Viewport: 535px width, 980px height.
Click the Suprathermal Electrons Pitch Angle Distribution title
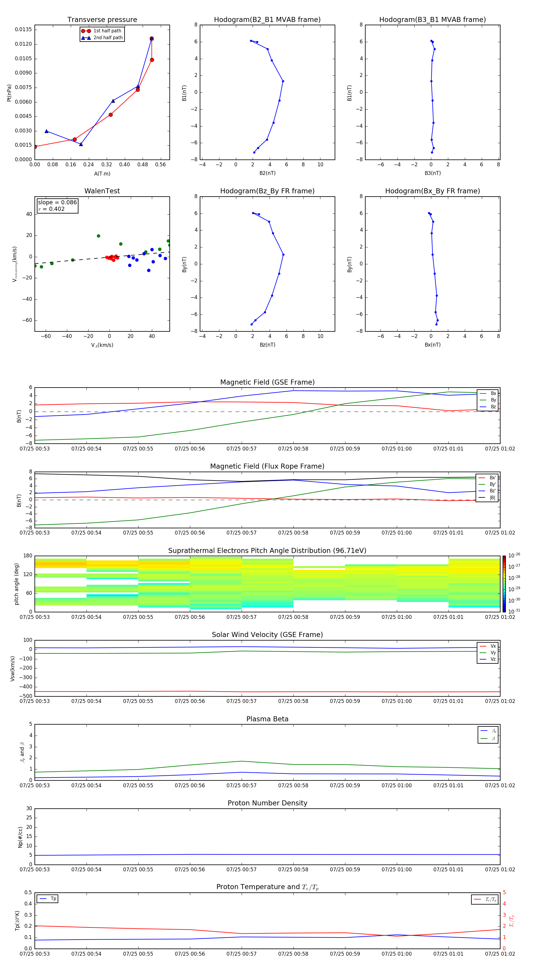267,551
